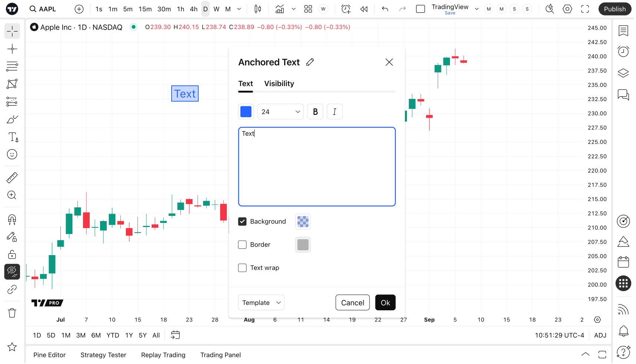Click the create alert clock icon
Viewport: 636px width, 364px height.
coord(346,9)
